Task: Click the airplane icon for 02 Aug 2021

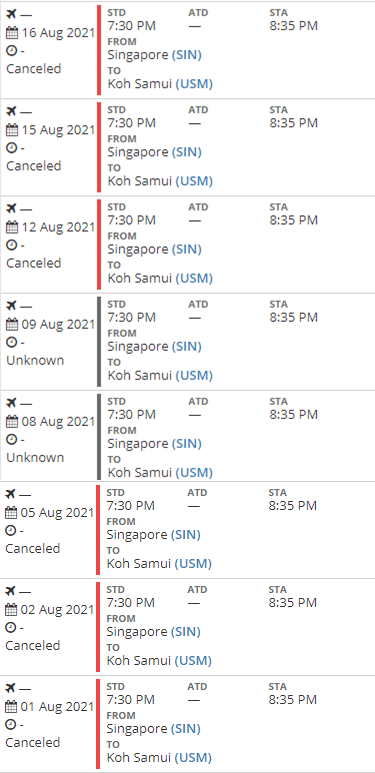Action: pos(10,591)
